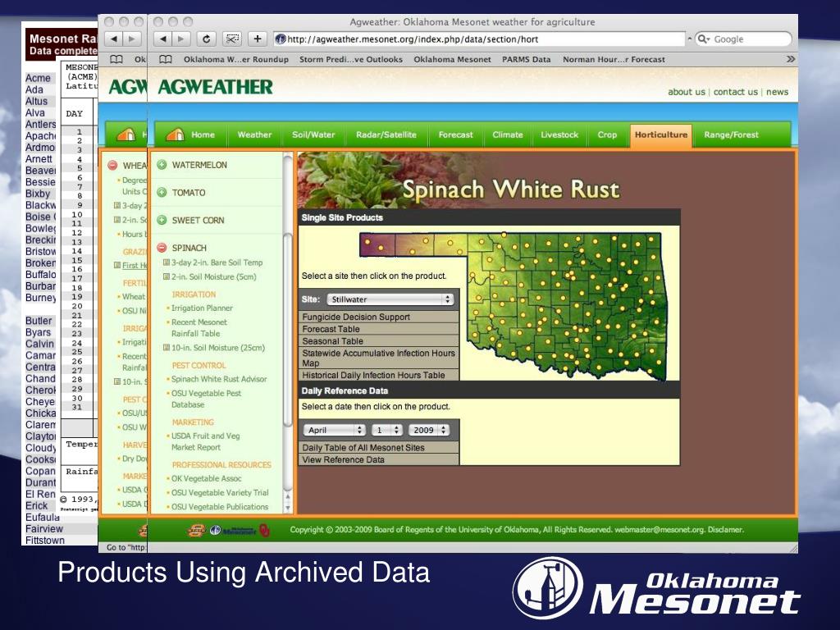Open the year dropdown showing 2009
840x630 pixels.
[x=428, y=430]
